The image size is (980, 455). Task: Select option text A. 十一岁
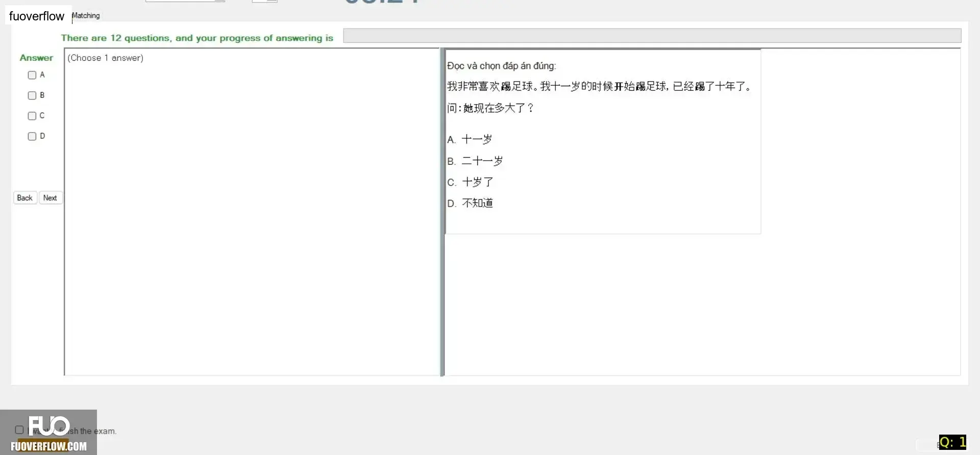coord(470,139)
